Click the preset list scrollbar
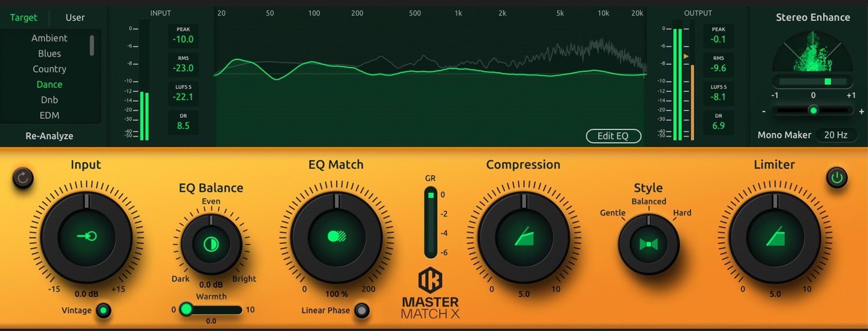868x331 pixels. [91, 45]
